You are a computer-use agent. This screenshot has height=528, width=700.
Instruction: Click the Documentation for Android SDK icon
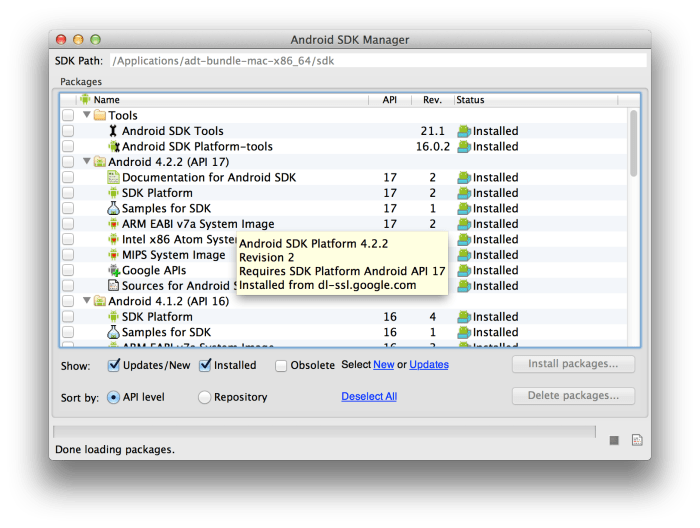tap(113, 177)
